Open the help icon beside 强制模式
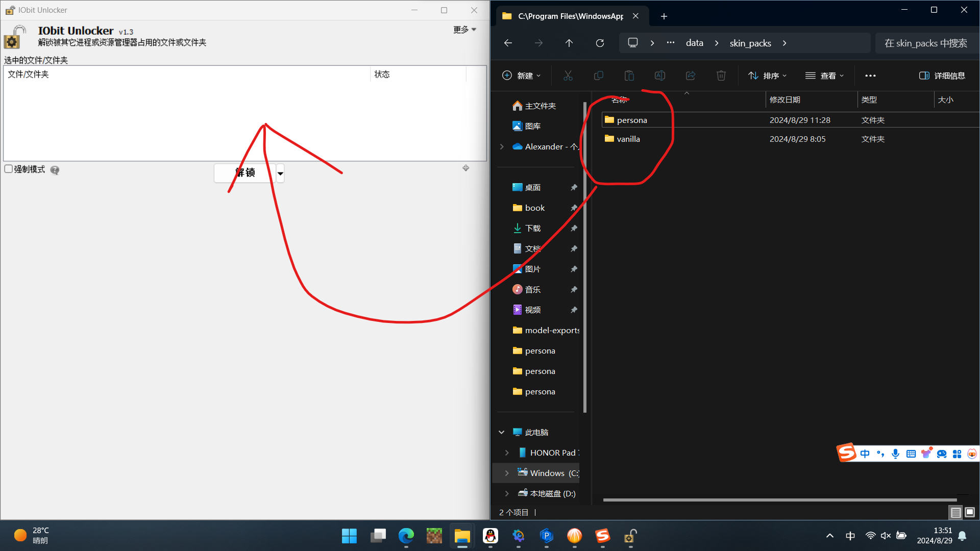The width and height of the screenshot is (980, 551). 55,170
